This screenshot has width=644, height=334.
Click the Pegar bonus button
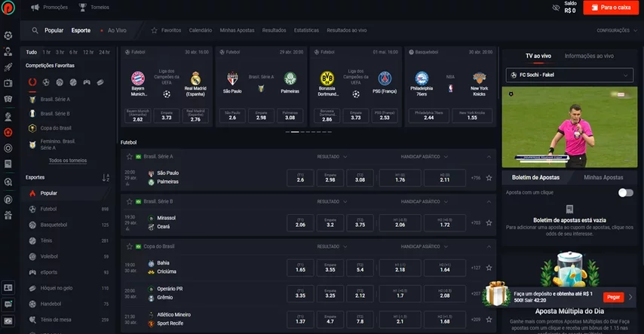point(613,297)
